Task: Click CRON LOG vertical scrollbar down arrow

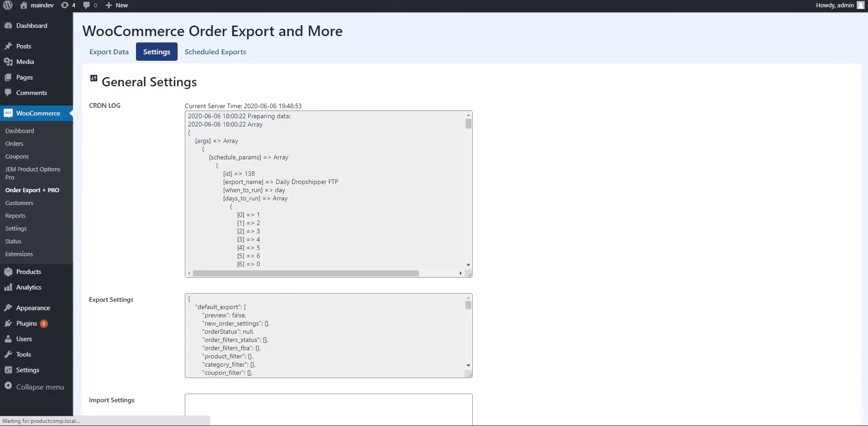Action: (x=468, y=265)
